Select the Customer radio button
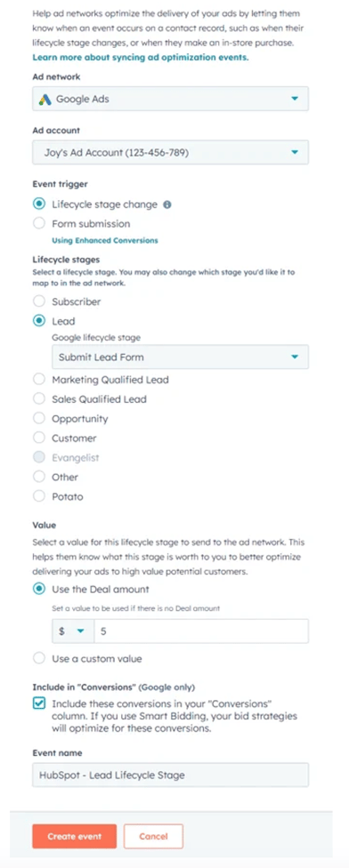 pyautogui.click(x=39, y=438)
